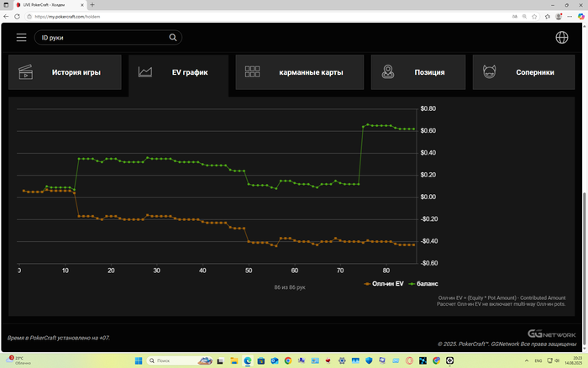Click the Read aloud icon in address bar
Image resolution: width=588 pixels, height=368 pixels.
pos(515,17)
